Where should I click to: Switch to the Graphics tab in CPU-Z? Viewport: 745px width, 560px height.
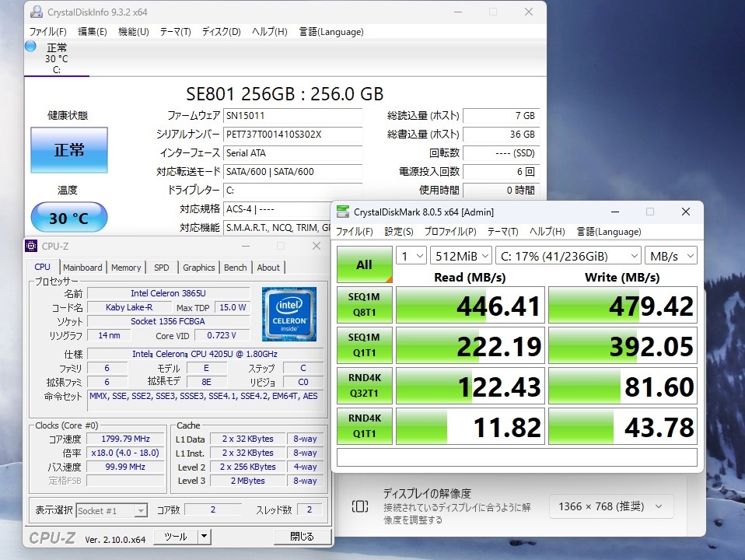(198, 268)
